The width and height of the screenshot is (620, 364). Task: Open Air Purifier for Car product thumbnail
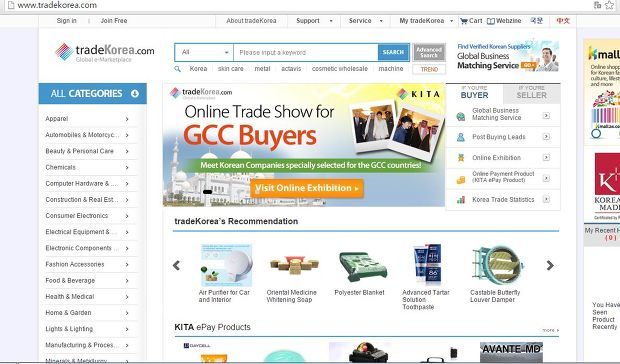pos(226,265)
